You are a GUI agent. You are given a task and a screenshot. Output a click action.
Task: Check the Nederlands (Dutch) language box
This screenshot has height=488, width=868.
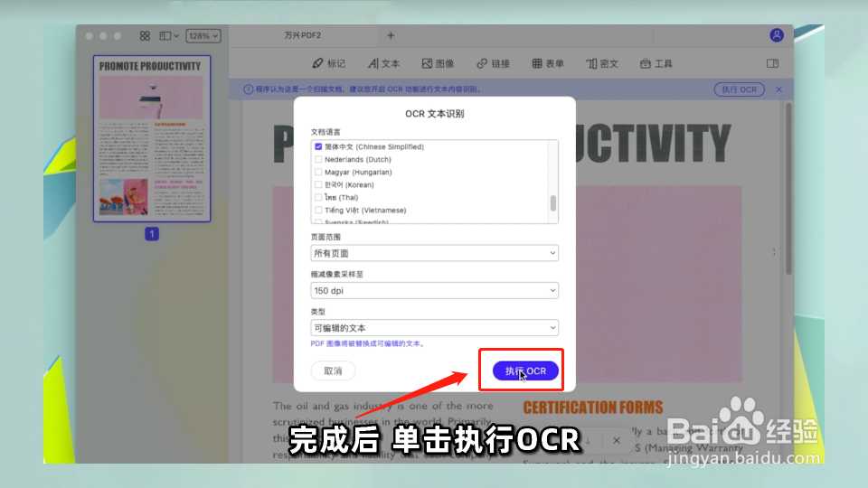[318, 159]
